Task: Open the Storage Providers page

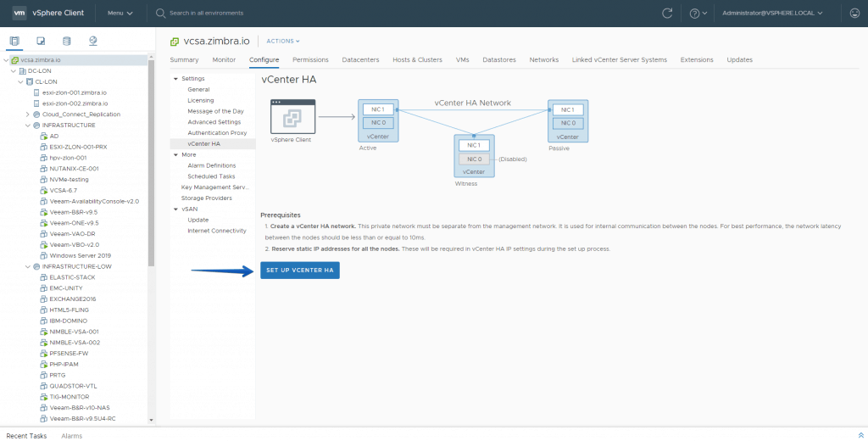Action: [x=207, y=198]
